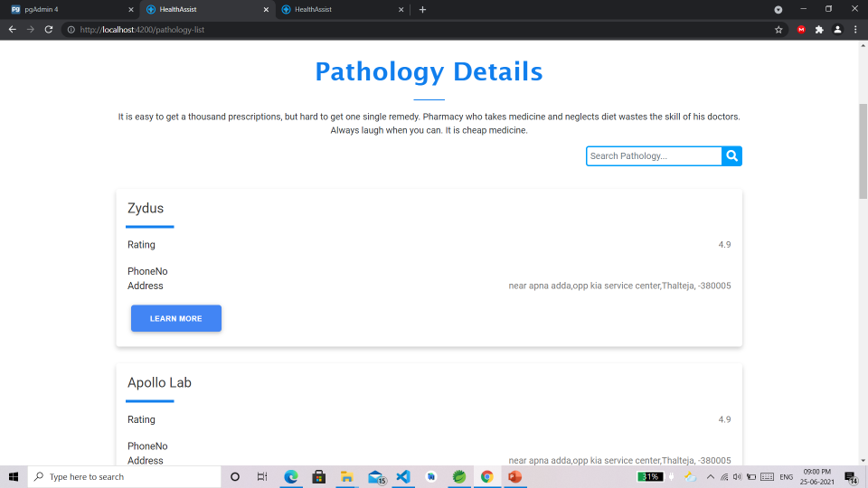Open File Explorer from taskbar
Viewport: 868px width, 488px height.
pos(346,476)
